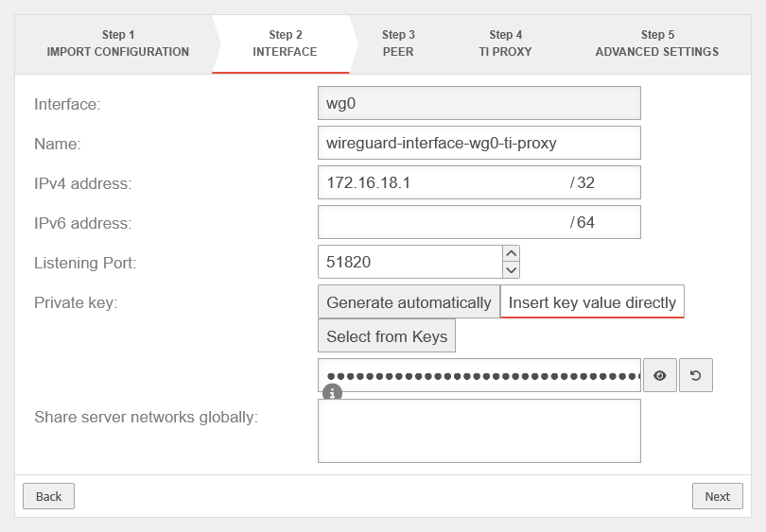Select Generate automatically key option
The image size is (766, 532).
409,302
